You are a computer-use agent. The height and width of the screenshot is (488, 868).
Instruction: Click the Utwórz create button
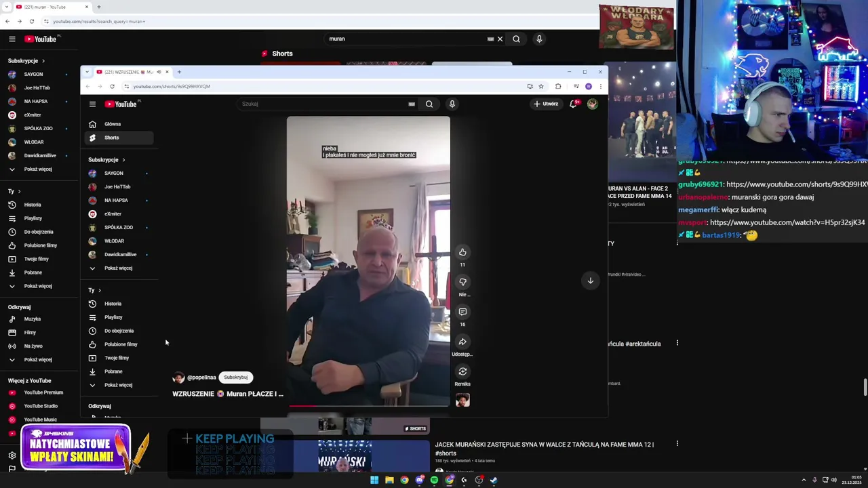(546, 104)
